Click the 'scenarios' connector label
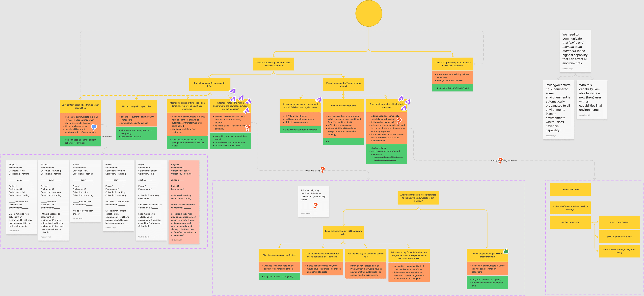 (107, 136)
